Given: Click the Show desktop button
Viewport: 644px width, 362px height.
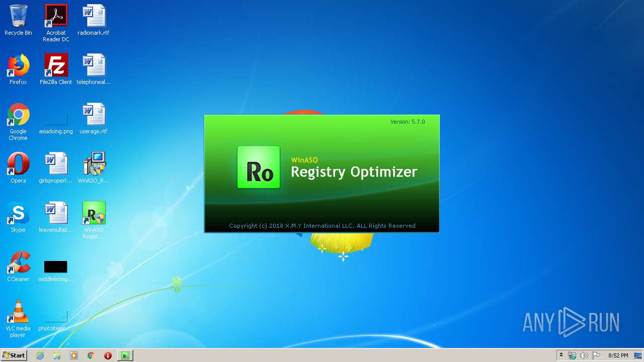Looking at the screenshot, I should click(638, 355).
